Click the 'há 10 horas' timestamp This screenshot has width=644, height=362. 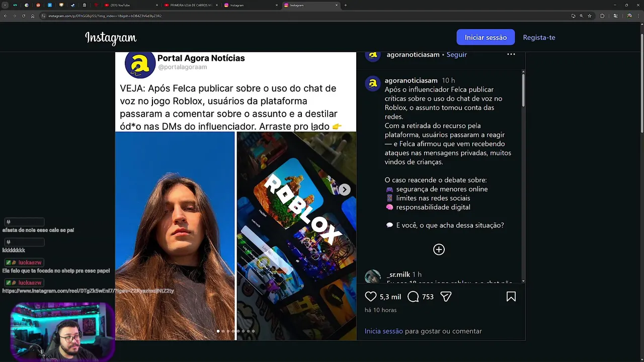(380, 310)
